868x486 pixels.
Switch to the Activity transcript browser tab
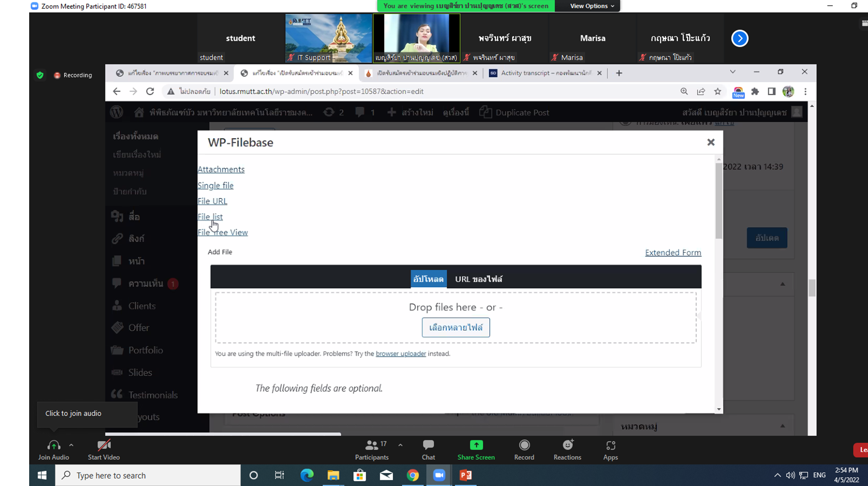pos(545,73)
